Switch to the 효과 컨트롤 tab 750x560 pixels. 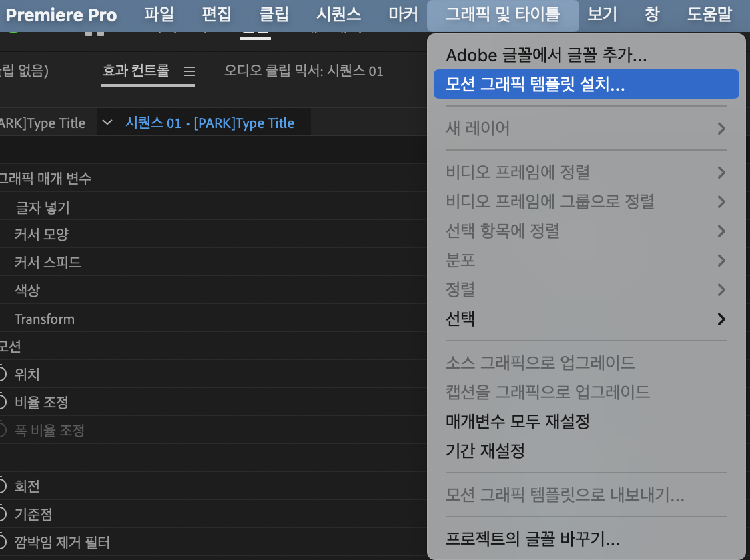point(136,71)
